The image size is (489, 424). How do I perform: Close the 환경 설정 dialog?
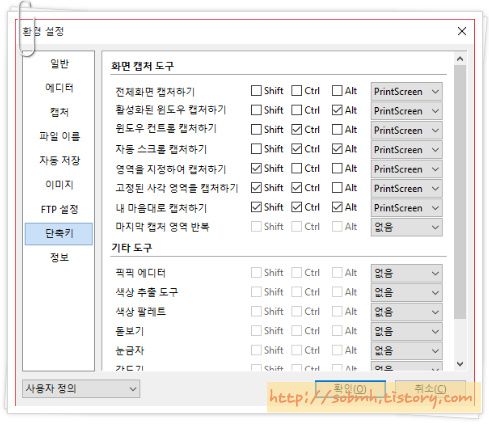[462, 31]
